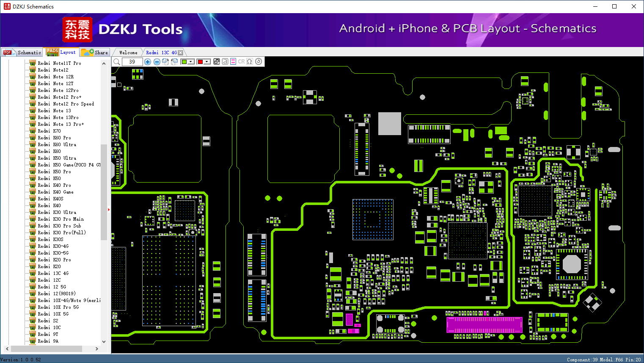Open Redmi Note11T Pro layout
Screen dimensions: 644x363
59,63
